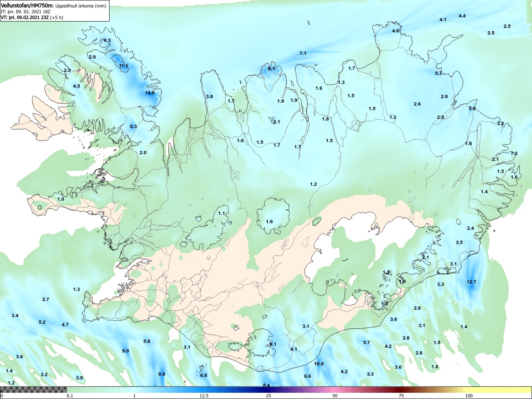Click the 75 label on the color legend
This screenshot has height=399, width=532.
(x=401, y=396)
